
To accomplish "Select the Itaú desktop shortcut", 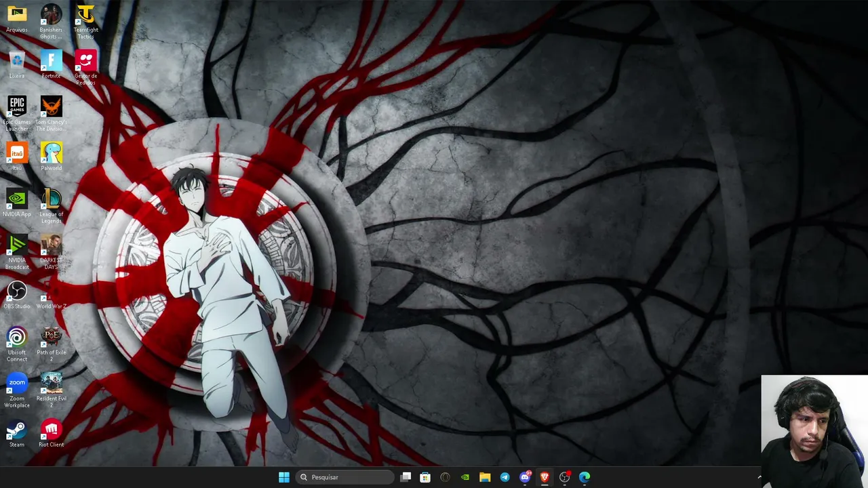I will (x=17, y=157).
